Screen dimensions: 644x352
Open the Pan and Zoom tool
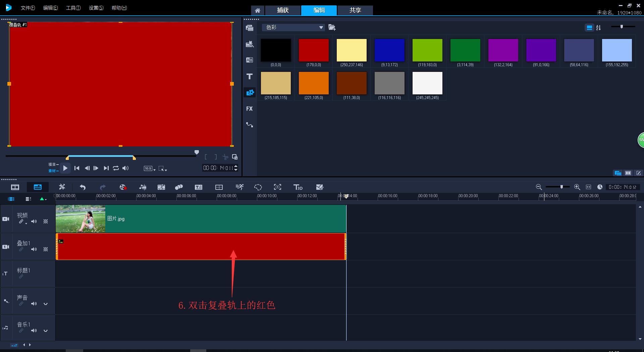pyautogui.click(x=278, y=187)
